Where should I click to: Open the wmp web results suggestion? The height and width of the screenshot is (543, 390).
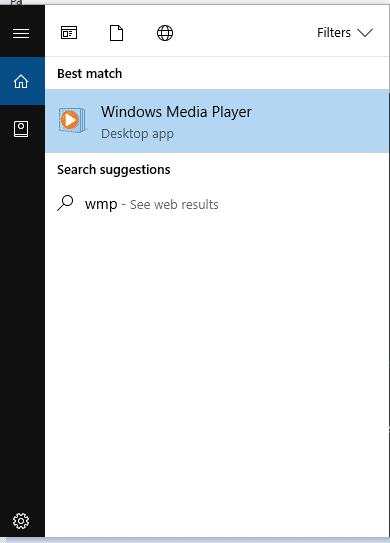[217, 204]
